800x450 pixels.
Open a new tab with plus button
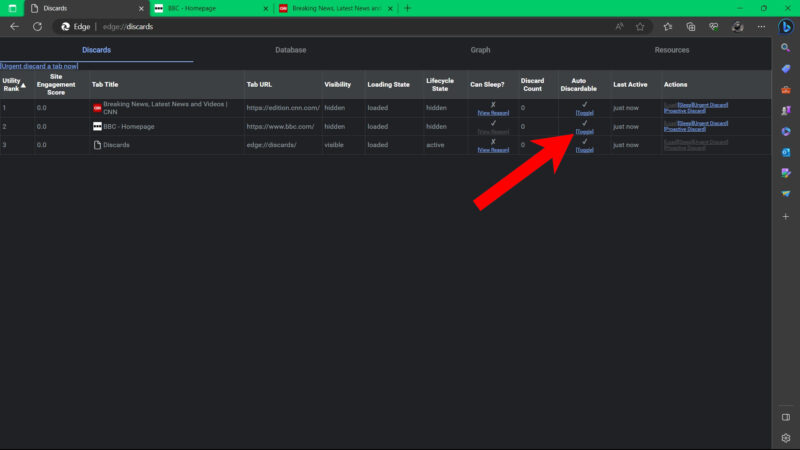click(407, 8)
